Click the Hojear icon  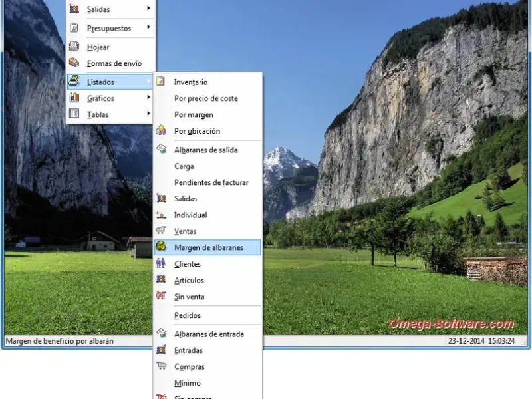(x=74, y=46)
